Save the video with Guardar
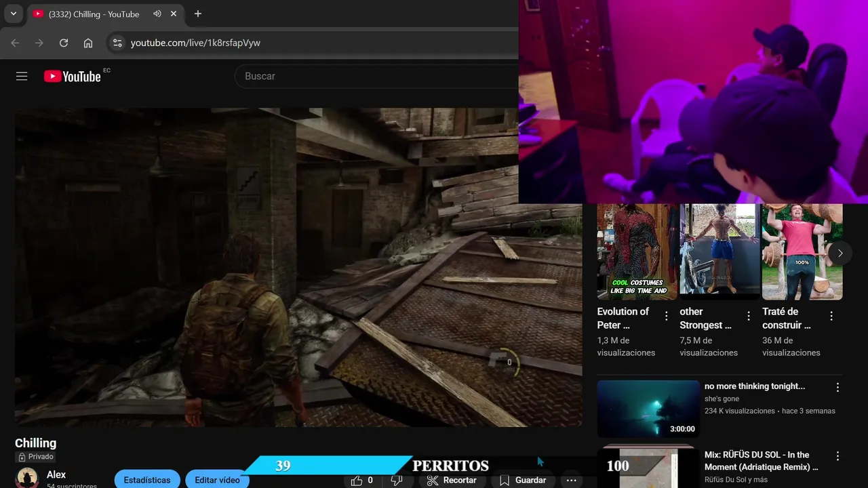Image resolution: width=868 pixels, height=488 pixels. click(x=523, y=480)
